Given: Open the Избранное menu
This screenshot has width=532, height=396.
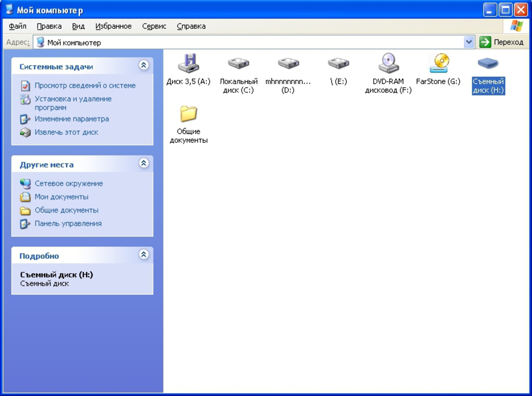Looking at the screenshot, I should (113, 26).
